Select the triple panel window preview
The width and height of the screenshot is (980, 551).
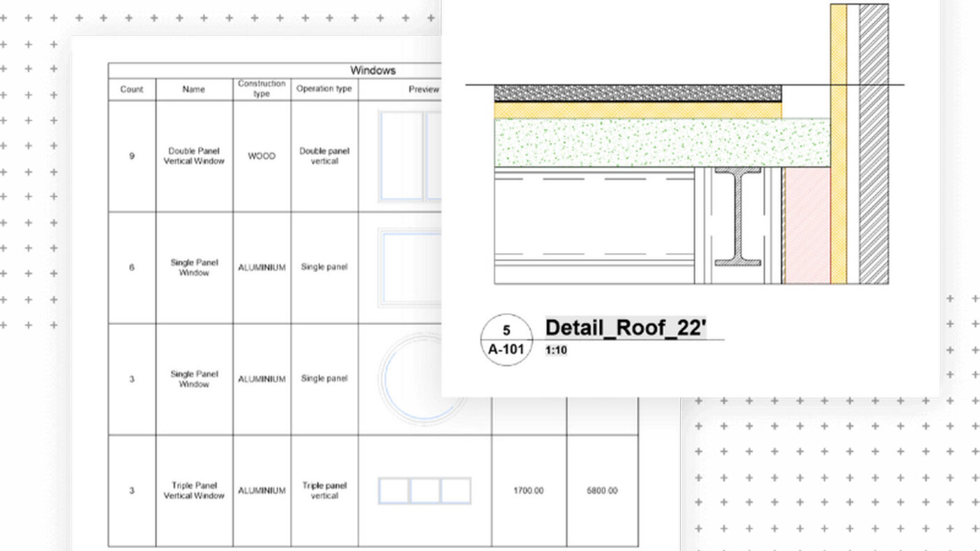424,491
